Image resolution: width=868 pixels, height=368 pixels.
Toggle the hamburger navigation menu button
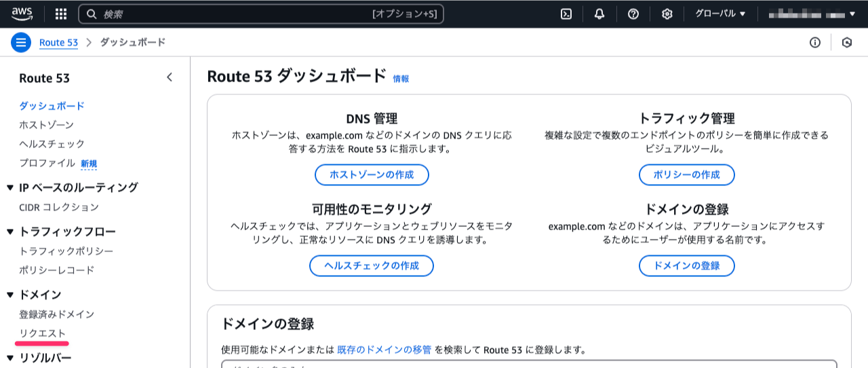tap(21, 42)
